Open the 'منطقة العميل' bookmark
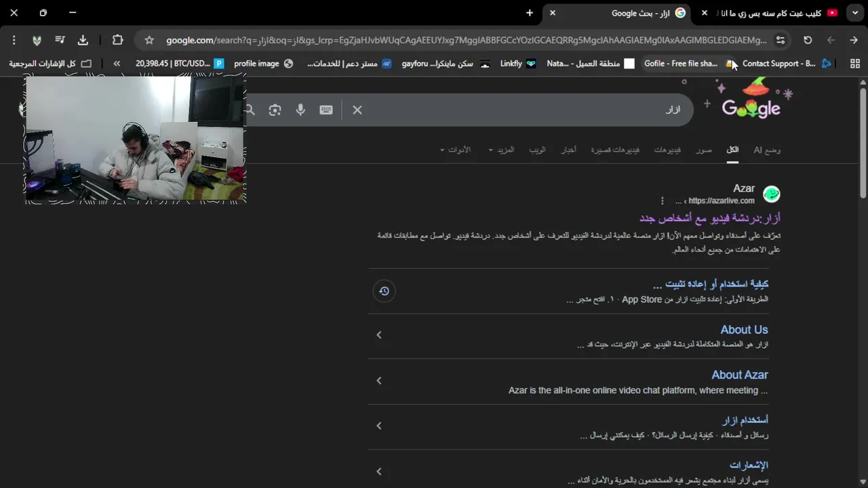Screen dimensions: 868x488 tap(590, 64)
